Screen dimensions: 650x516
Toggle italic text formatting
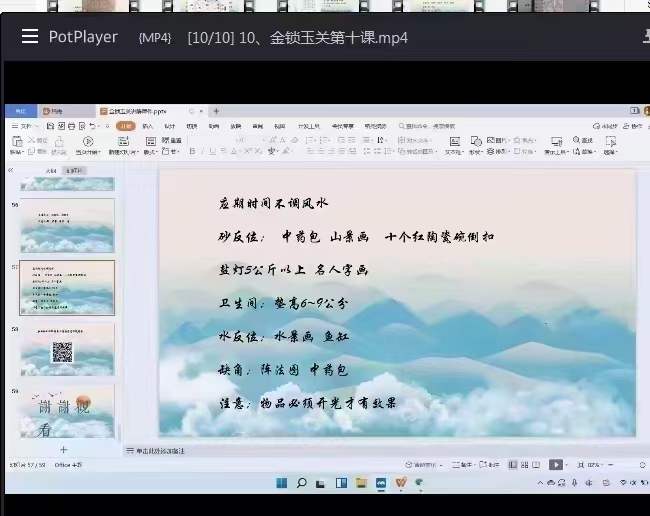click(212, 152)
